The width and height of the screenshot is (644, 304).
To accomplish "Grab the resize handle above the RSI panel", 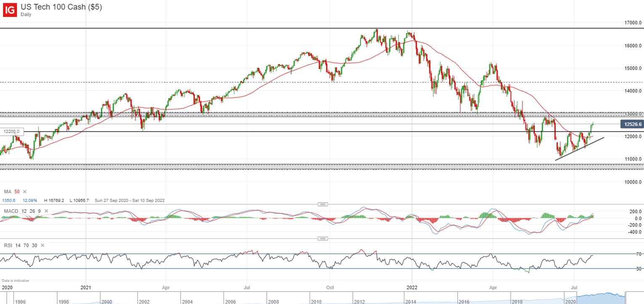I will click(x=323, y=238).
